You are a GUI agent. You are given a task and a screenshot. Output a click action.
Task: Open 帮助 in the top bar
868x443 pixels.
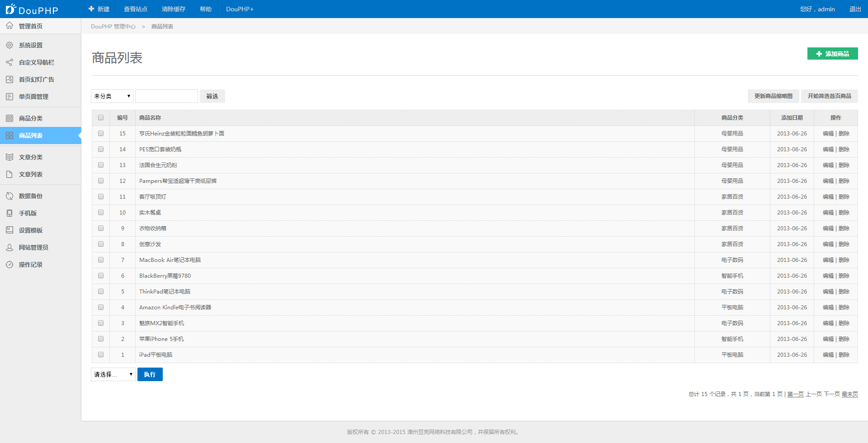[206, 9]
